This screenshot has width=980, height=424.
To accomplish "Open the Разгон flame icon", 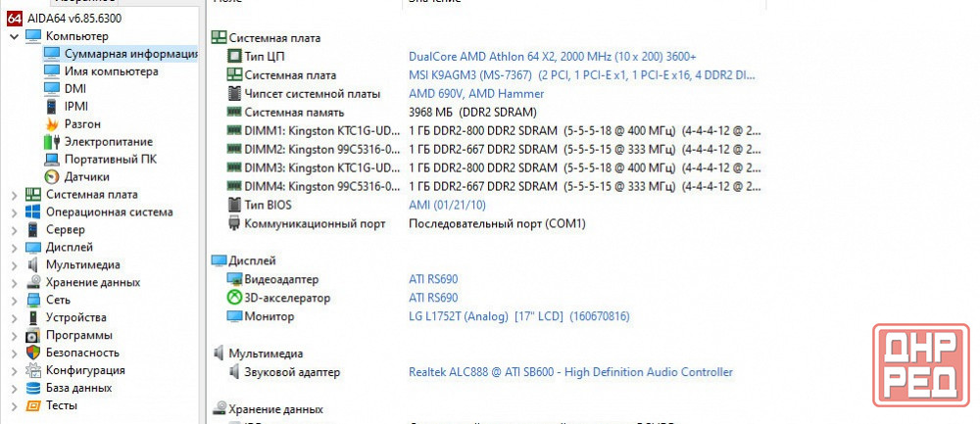I will (53, 124).
